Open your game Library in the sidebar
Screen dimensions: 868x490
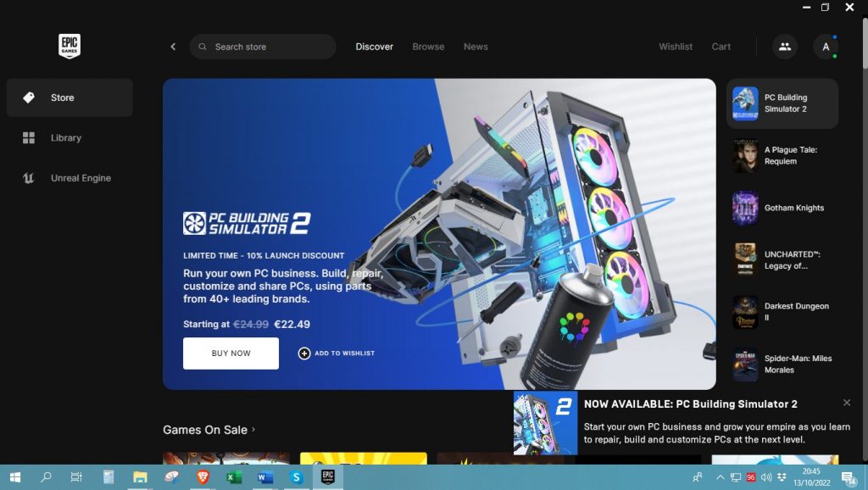[67, 137]
